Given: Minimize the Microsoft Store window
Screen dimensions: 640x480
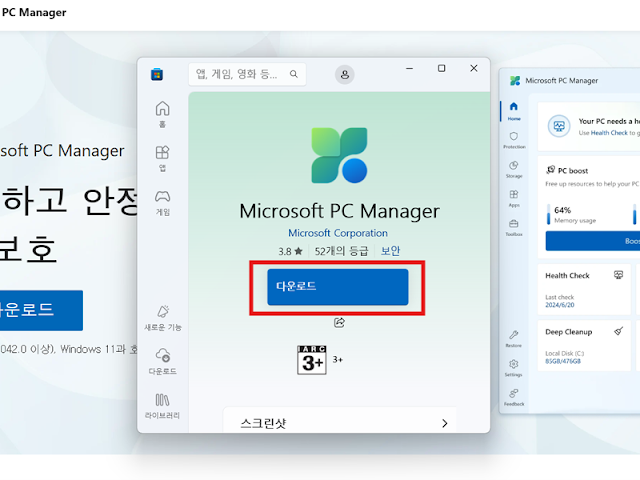Looking at the screenshot, I should 409,69.
